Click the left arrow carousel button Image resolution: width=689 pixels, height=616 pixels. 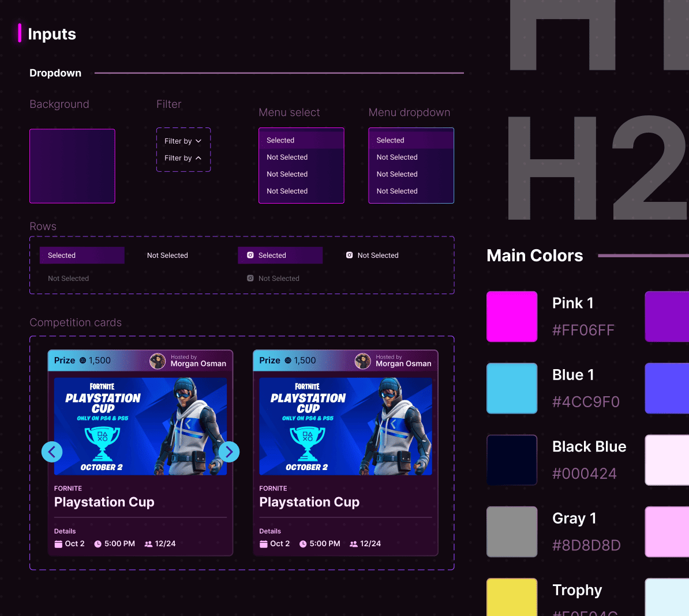(52, 452)
